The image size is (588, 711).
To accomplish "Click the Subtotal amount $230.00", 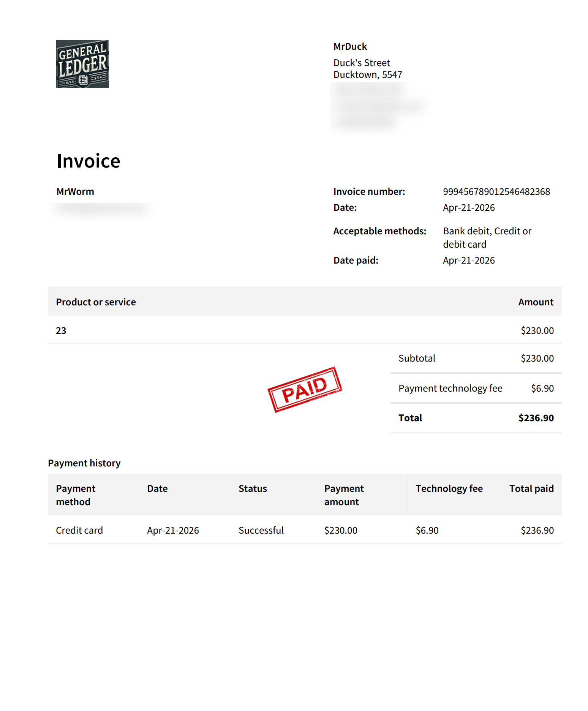I will click(537, 358).
